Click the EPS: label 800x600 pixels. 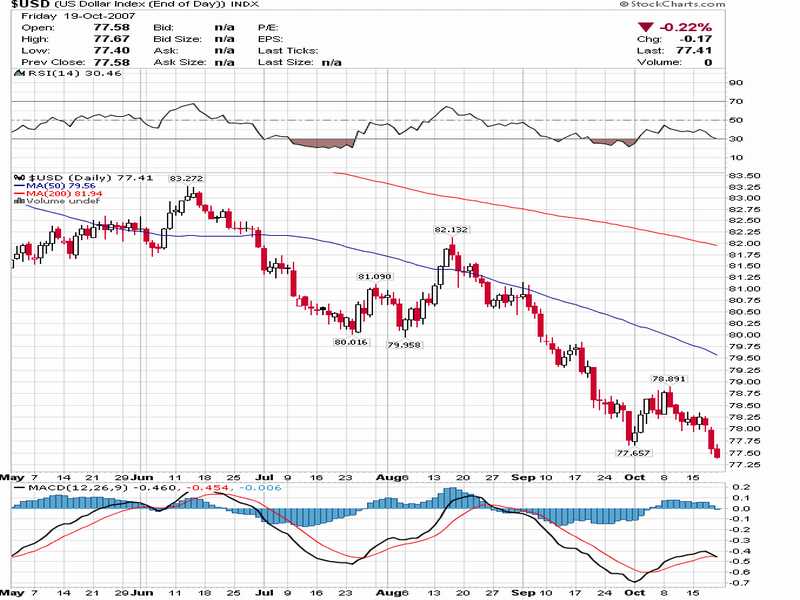(x=270, y=39)
